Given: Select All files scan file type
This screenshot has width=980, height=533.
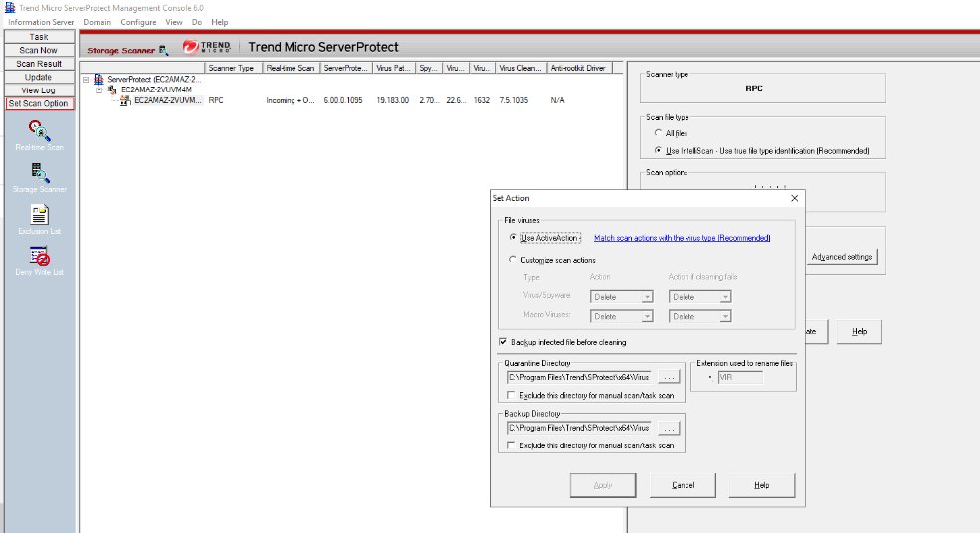Looking at the screenshot, I should click(x=658, y=133).
